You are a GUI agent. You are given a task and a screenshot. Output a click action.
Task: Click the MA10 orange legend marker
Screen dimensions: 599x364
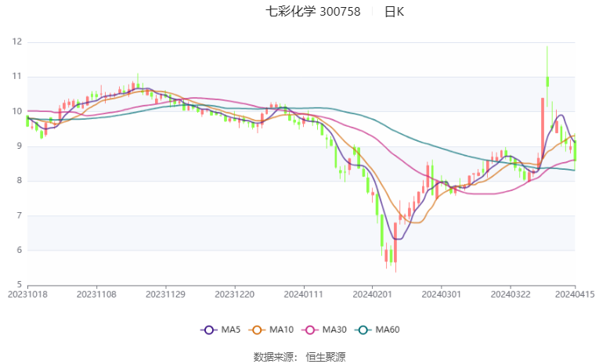click(x=257, y=330)
